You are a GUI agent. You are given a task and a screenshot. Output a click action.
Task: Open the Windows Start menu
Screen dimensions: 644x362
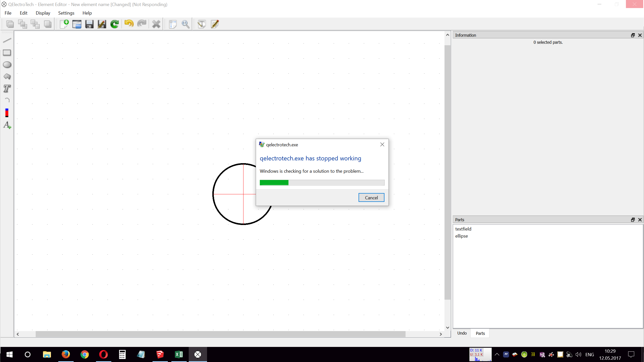9,354
